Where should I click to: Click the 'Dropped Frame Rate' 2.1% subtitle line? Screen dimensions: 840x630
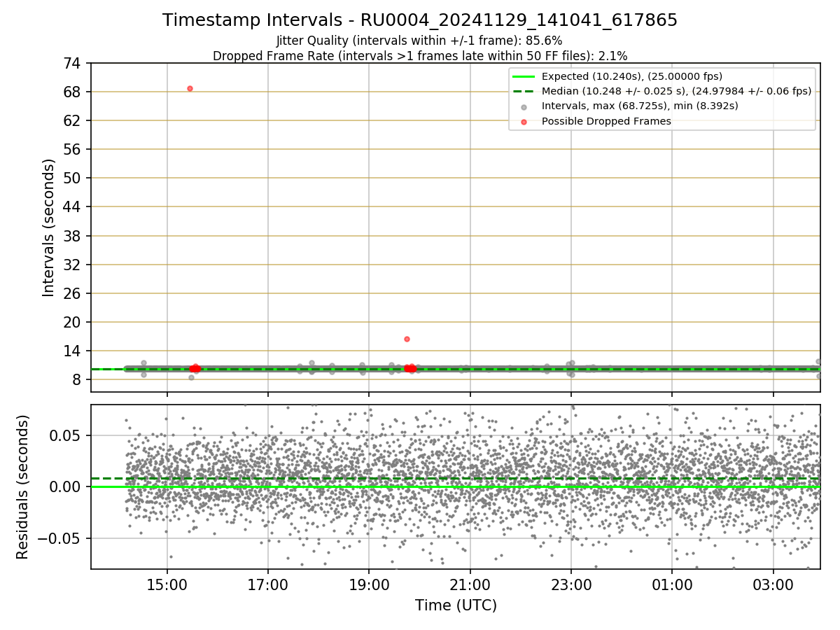420,55
